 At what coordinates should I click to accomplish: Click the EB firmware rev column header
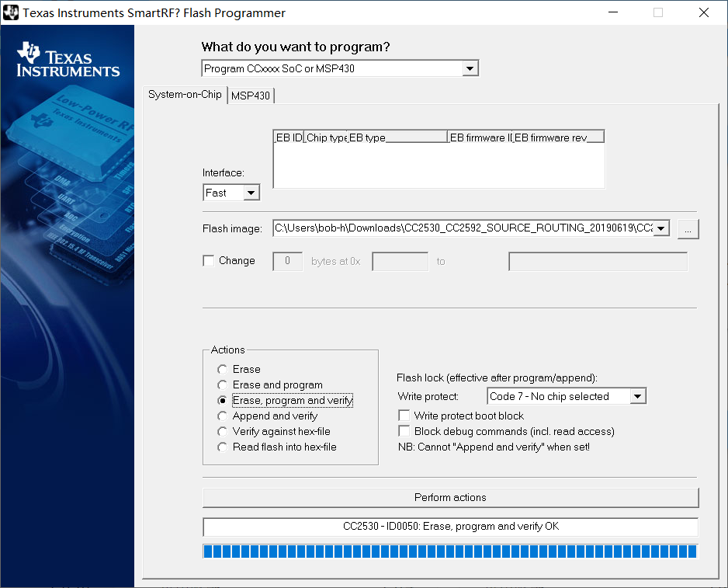tap(559, 137)
